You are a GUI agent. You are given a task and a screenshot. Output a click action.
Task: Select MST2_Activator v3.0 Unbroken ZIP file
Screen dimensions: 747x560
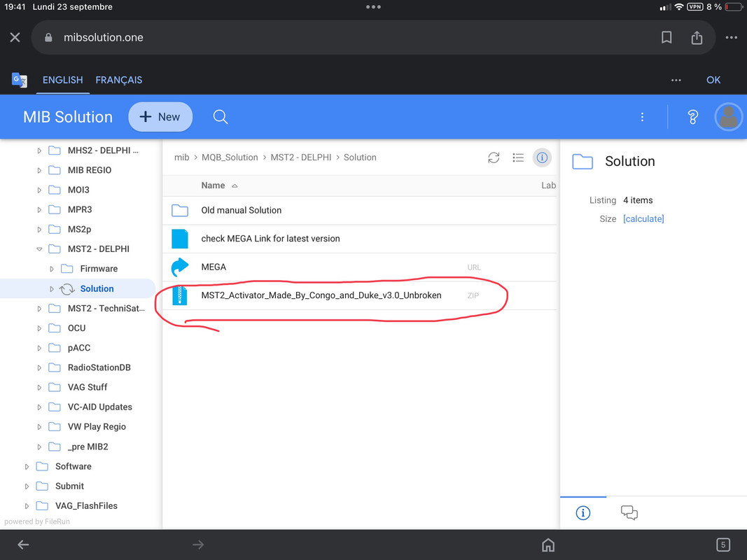[x=359, y=295]
